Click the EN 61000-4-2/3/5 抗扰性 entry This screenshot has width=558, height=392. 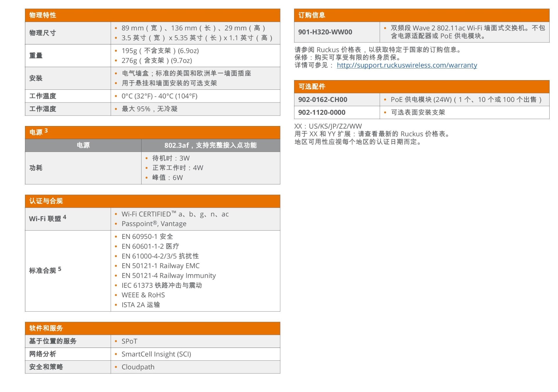tap(160, 256)
